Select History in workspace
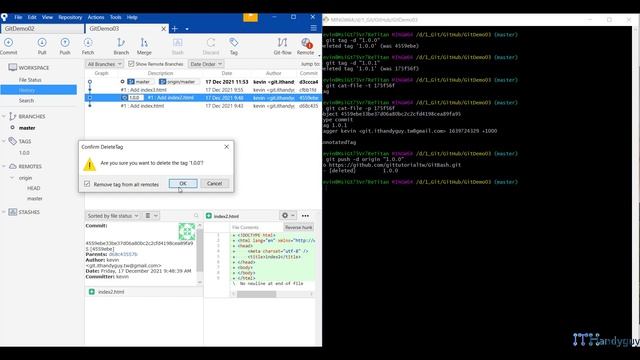 pyautogui.click(x=38, y=90)
